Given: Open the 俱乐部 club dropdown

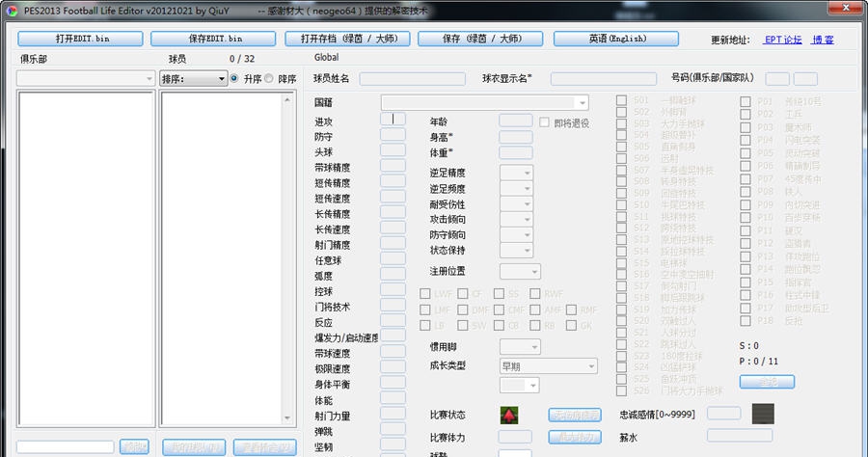Looking at the screenshot, I should coord(86,78).
